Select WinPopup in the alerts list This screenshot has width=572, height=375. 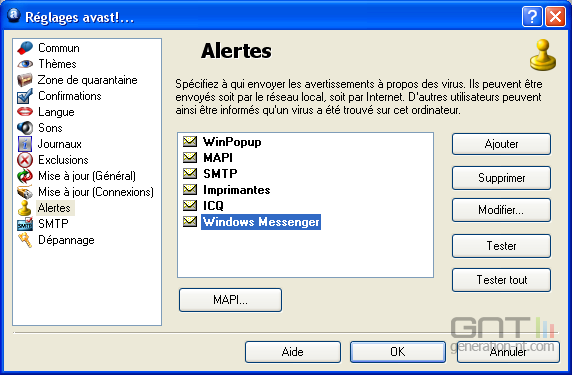pyautogui.click(x=232, y=142)
